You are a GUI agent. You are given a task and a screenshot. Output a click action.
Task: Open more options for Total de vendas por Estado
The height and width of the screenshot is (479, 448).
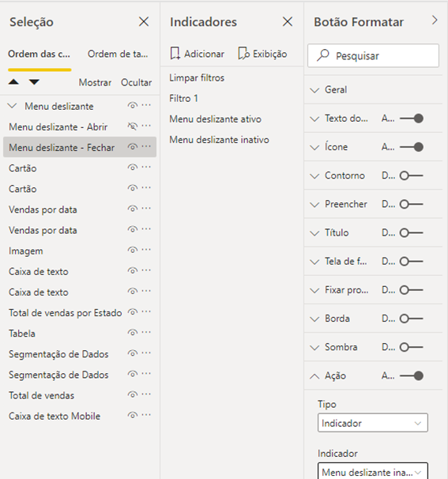[146, 312]
